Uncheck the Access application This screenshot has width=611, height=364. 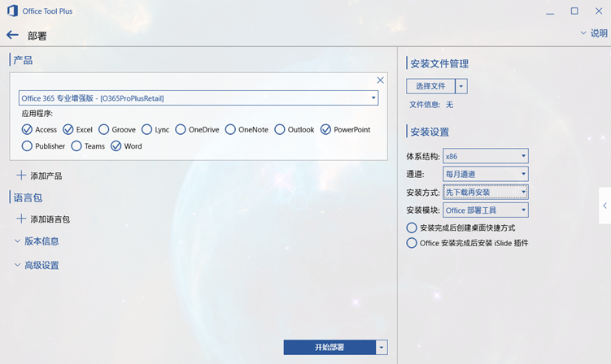point(27,129)
